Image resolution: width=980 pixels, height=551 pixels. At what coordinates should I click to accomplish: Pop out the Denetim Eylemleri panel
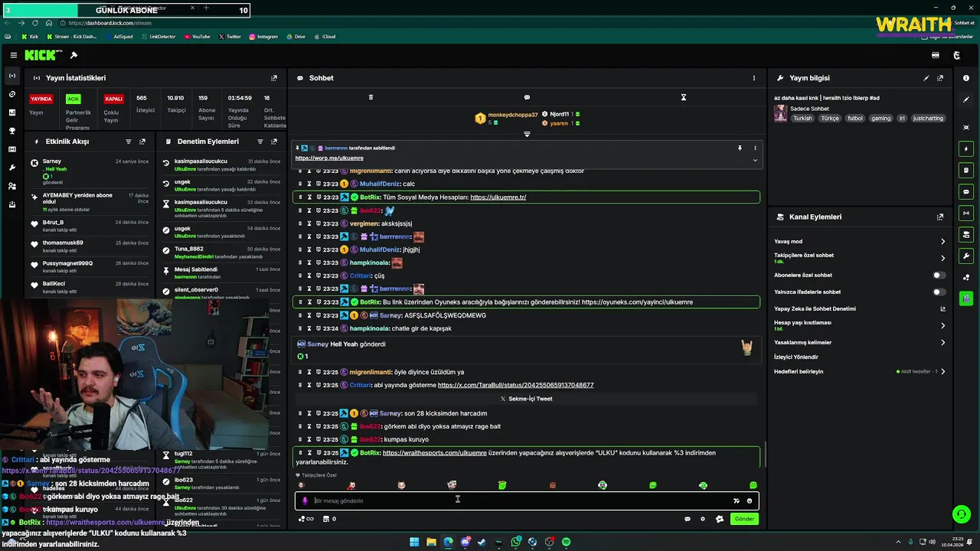274,142
